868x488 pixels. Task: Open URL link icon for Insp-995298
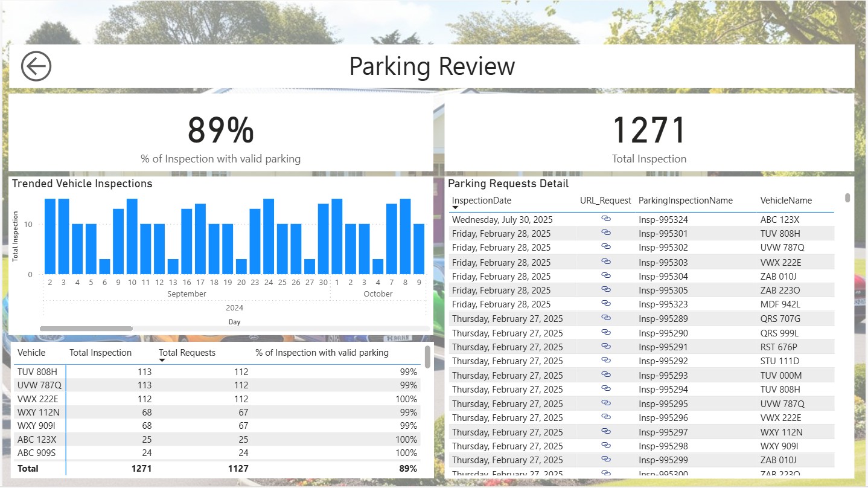pyautogui.click(x=606, y=446)
